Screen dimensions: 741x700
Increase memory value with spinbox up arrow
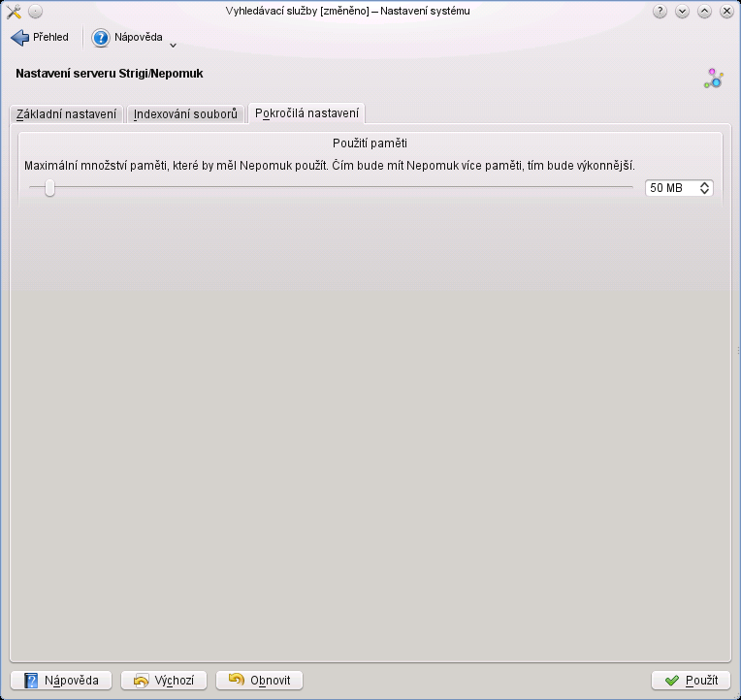click(x=704, y=184)
